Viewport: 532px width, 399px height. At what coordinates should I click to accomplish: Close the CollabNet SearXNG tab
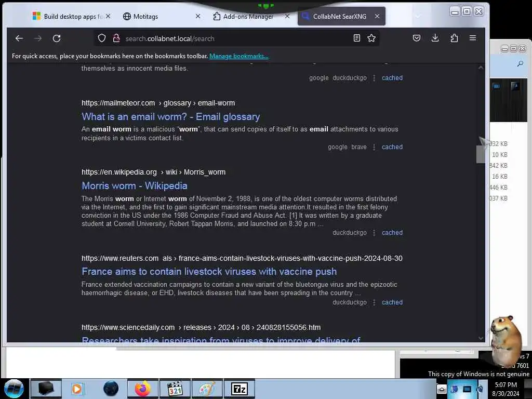[377, 16]
